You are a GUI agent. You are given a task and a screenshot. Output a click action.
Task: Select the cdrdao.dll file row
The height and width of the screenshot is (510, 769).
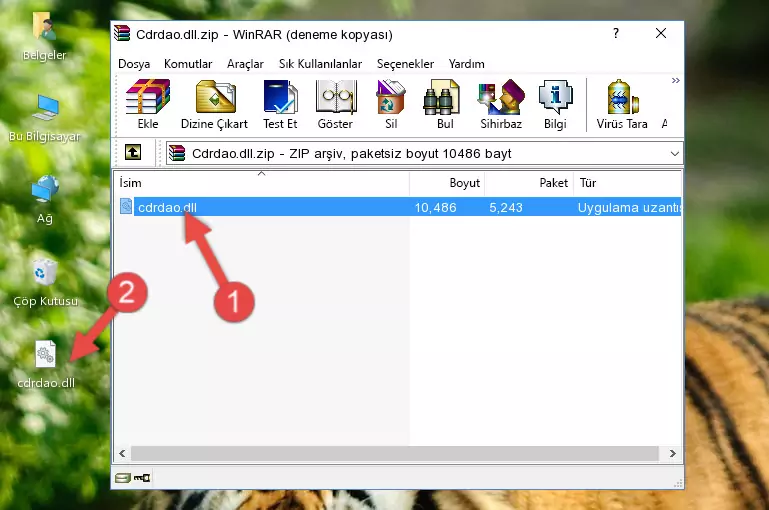(398, 207)
